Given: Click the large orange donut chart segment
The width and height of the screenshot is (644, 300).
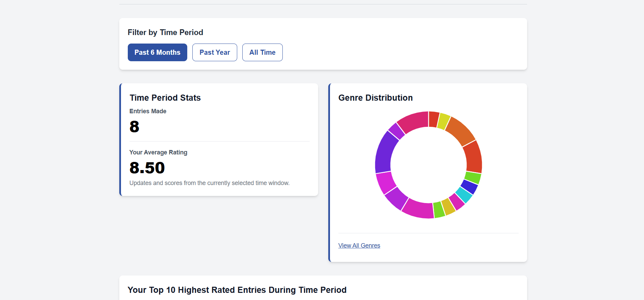Looking at the screenshot, I should (460, 131).
